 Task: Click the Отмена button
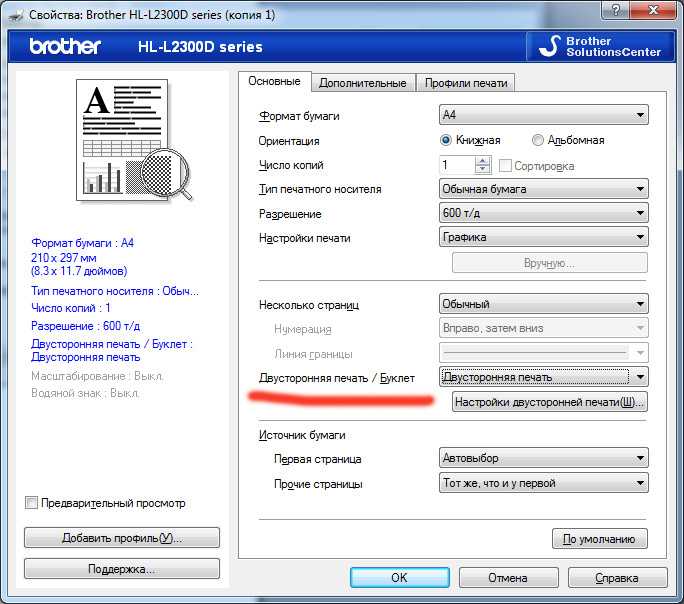(508, 578)
